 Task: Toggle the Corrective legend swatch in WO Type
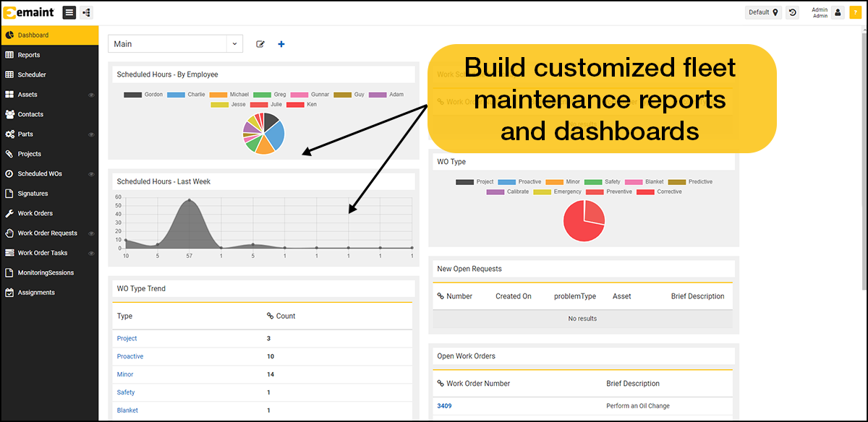(x=644, y=192)
